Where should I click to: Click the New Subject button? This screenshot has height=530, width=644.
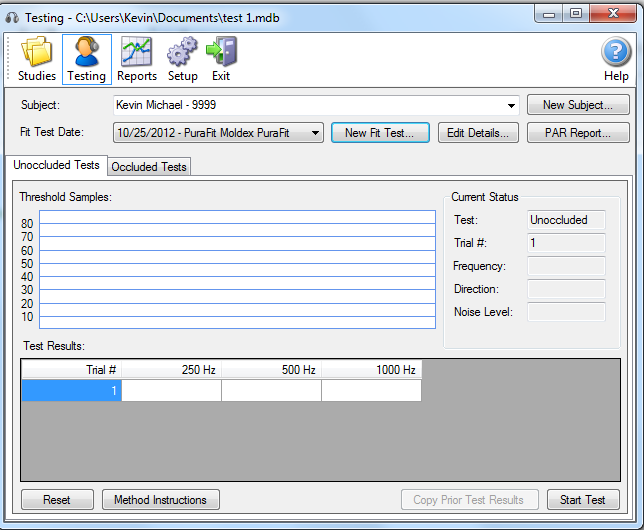point(578,105)
